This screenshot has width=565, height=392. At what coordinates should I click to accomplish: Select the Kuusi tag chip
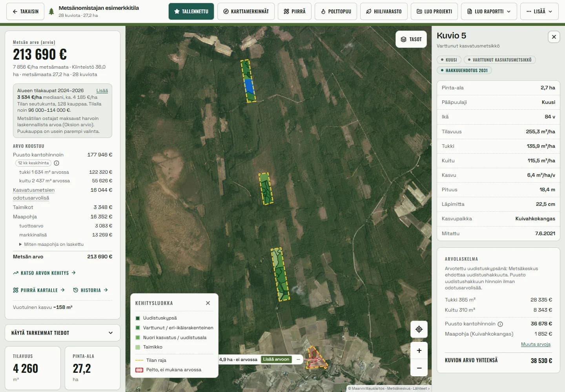click(x=449, y=60)
